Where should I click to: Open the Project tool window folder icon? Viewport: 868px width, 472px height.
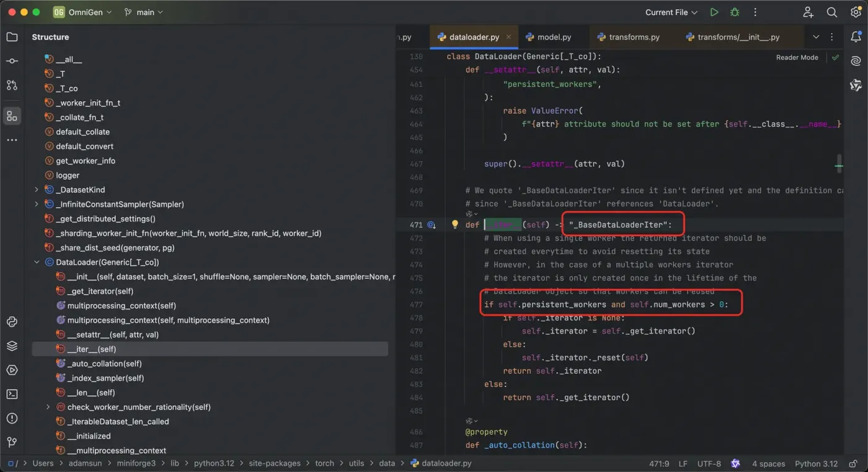coord(12,37)
